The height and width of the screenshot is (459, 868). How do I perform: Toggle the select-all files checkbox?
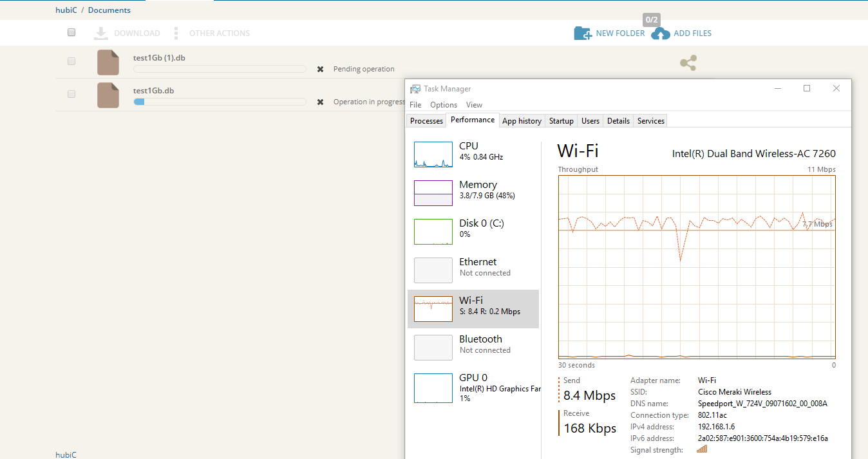pyautogui.click(x=71, y=32)
